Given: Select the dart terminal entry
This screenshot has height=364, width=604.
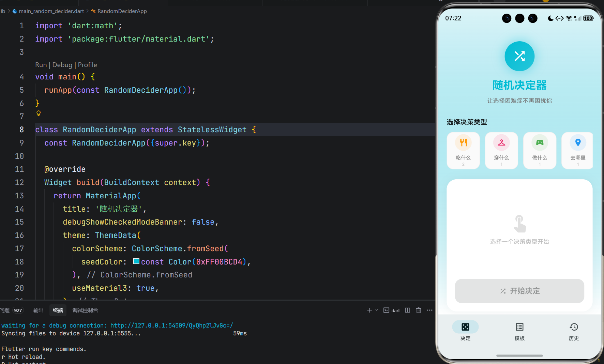Looking at the screenshot, I should pyautogui.click(x=392, y=310).
